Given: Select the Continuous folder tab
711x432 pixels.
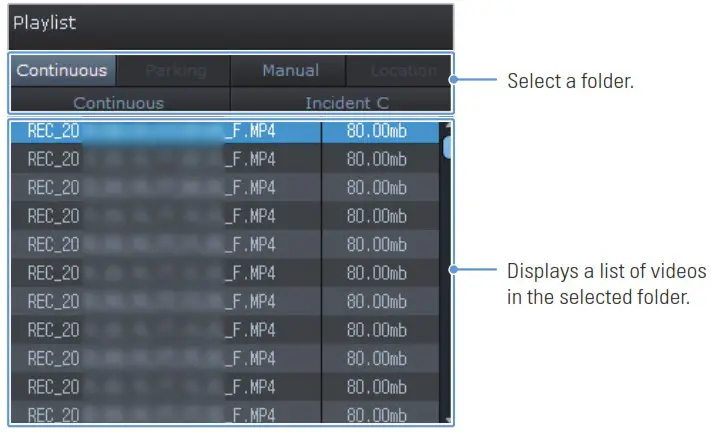Looking at the screenshot, I should (62, 71).
